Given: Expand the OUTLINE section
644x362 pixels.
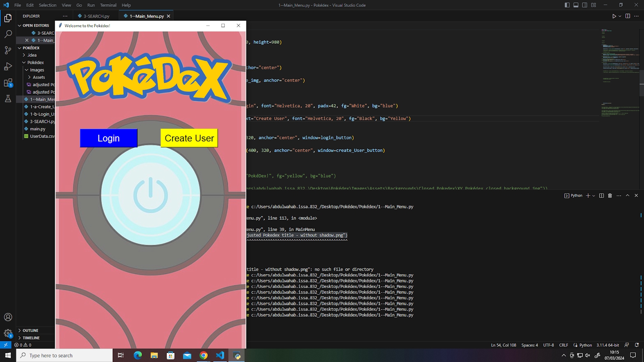Looking at the screenshot, I should [x=30, y=330].
